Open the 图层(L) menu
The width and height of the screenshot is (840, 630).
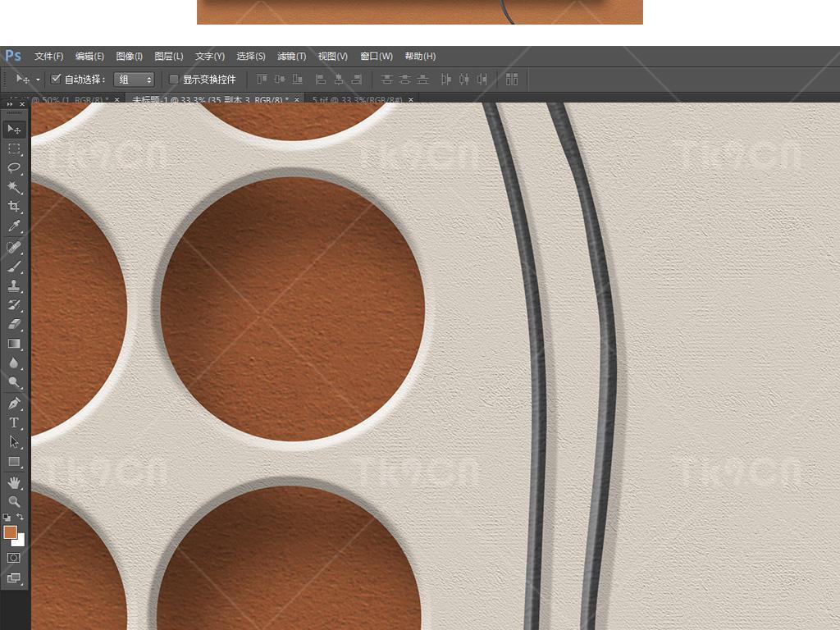[x=169, y=57]
